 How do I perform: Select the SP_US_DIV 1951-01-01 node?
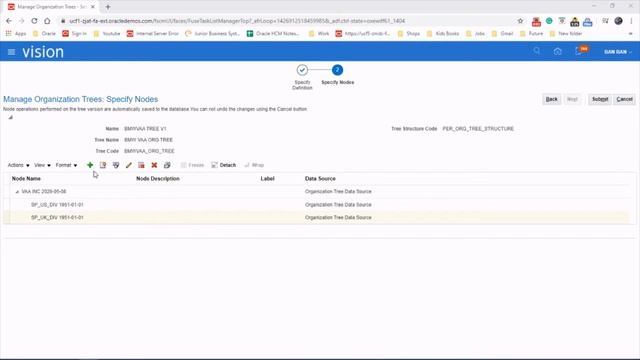click(x=57, y=204)
